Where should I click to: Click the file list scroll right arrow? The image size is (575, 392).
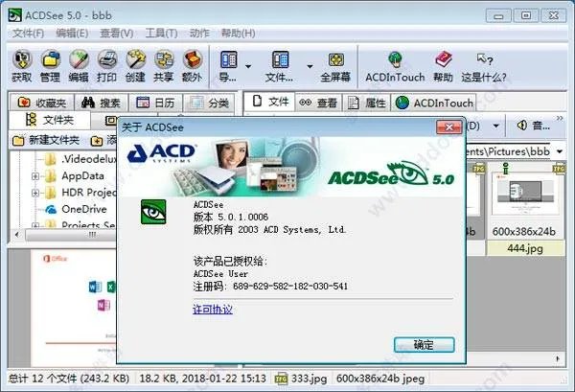(x=558, y=359)
